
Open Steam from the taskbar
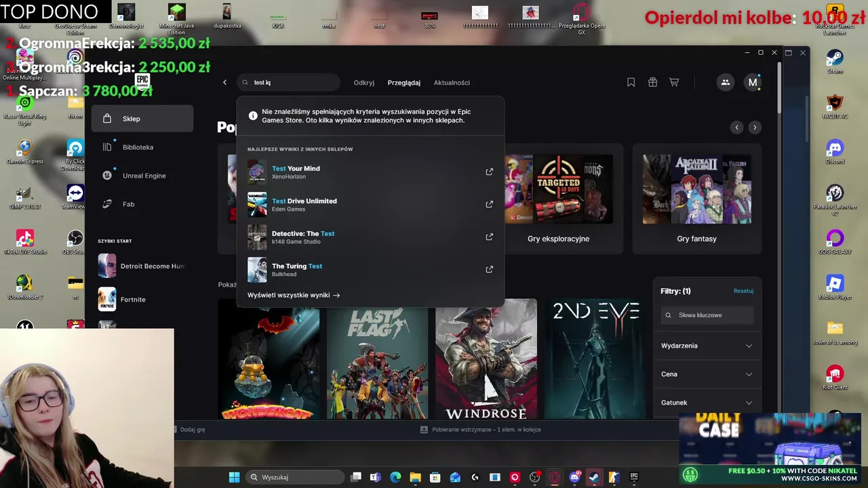click(594, 477)
